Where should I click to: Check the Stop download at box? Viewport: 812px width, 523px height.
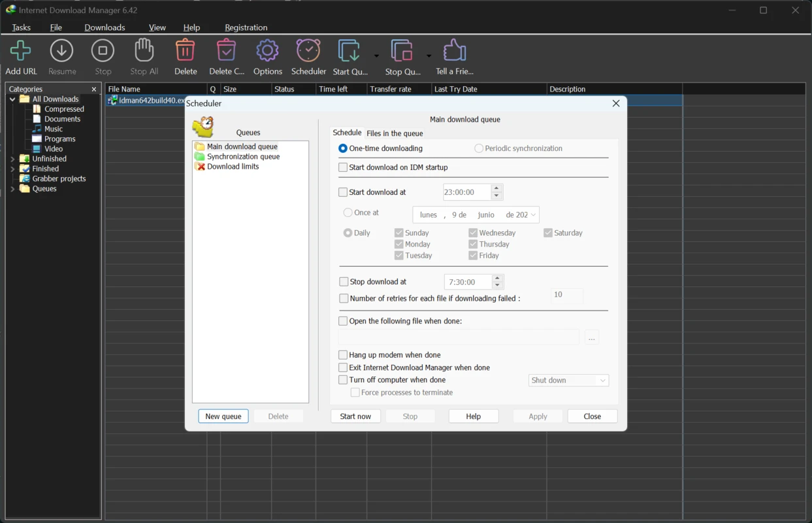pos(344,282)
